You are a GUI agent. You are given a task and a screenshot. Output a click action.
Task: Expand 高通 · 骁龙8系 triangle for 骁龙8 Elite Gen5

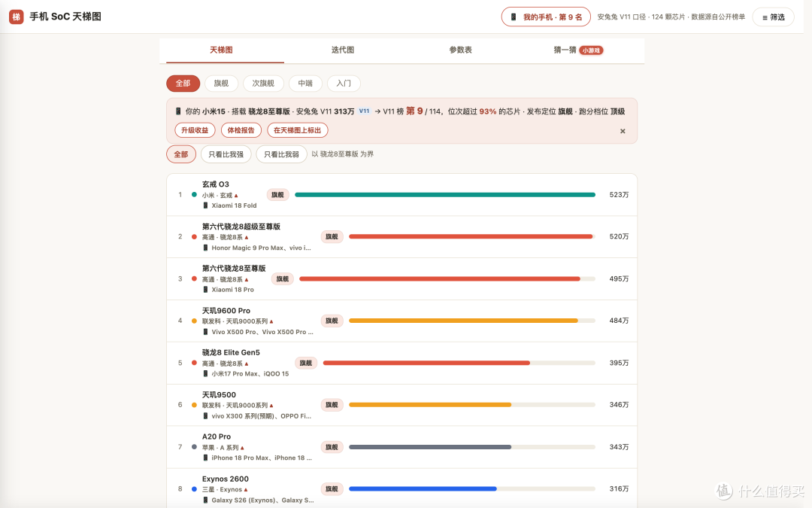(247, 364)
